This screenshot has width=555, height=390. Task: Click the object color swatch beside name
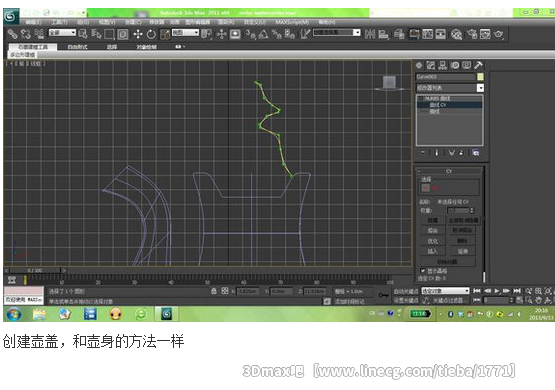point(480,77)
